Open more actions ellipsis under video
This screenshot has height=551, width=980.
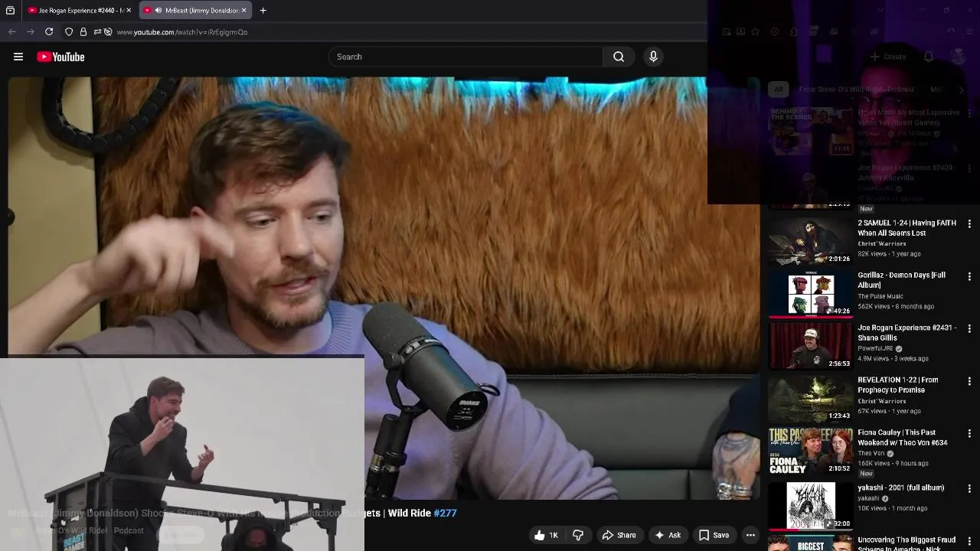[750, 535]
